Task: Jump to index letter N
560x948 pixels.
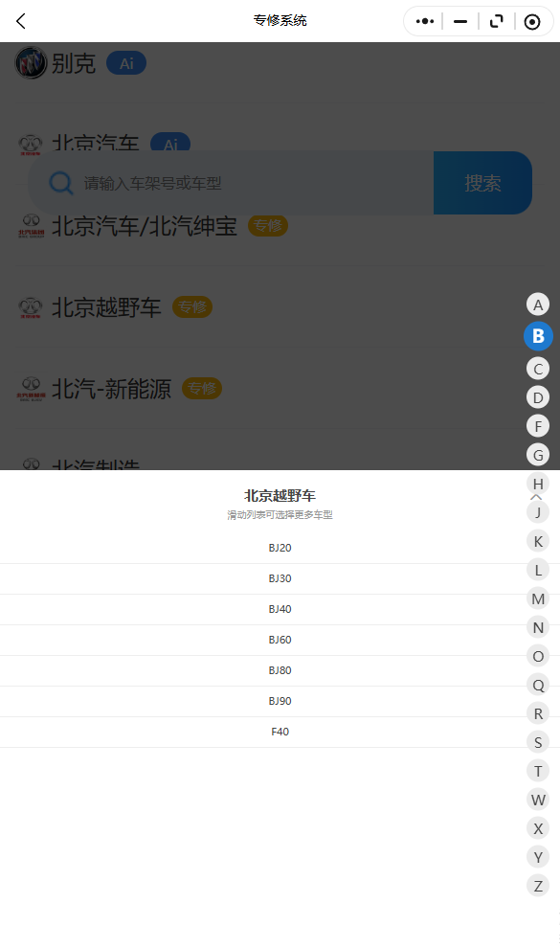Action: [x=538, y=627]
